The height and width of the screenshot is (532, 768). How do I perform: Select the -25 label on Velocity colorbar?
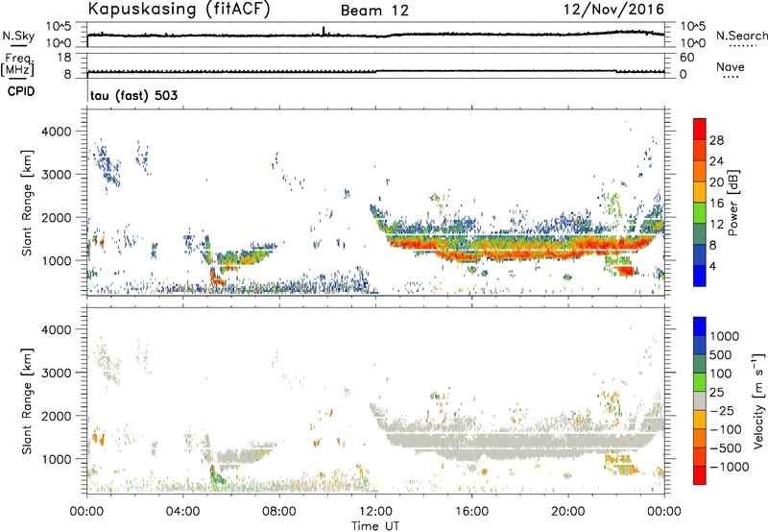tap(722, 410)
